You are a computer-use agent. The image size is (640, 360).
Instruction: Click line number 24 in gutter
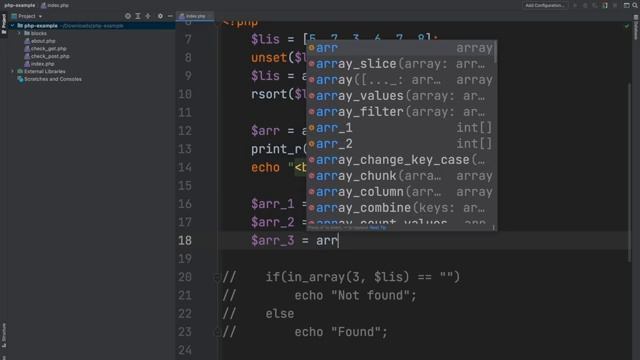click(185, 350)
